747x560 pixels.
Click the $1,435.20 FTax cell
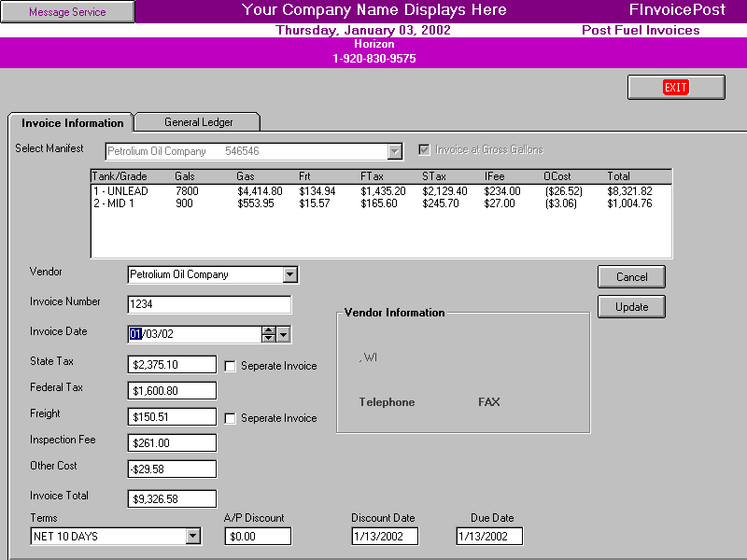[x=383, y=191]
